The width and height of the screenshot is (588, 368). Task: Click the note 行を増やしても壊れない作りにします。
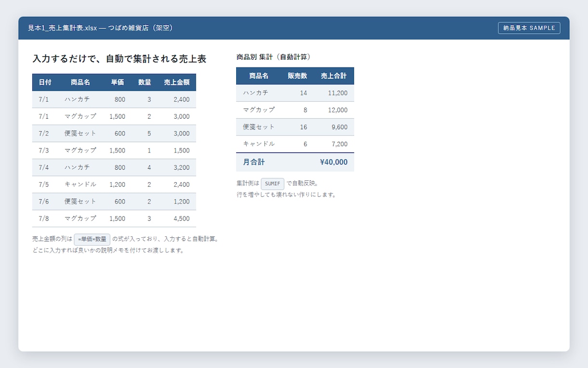(286, 195)
